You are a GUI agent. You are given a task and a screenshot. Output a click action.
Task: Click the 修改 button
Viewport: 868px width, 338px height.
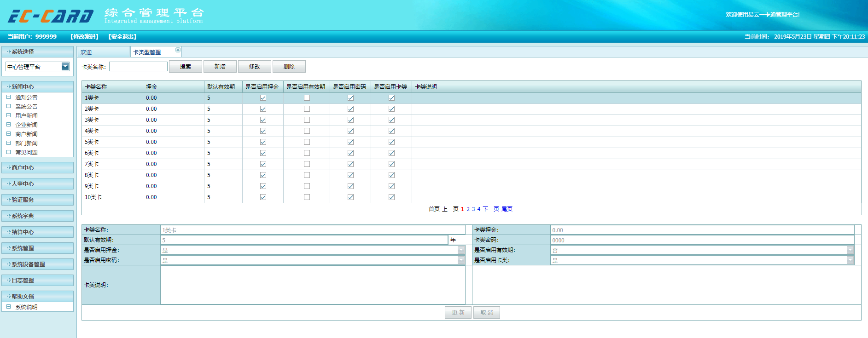(x=255, y=67)
